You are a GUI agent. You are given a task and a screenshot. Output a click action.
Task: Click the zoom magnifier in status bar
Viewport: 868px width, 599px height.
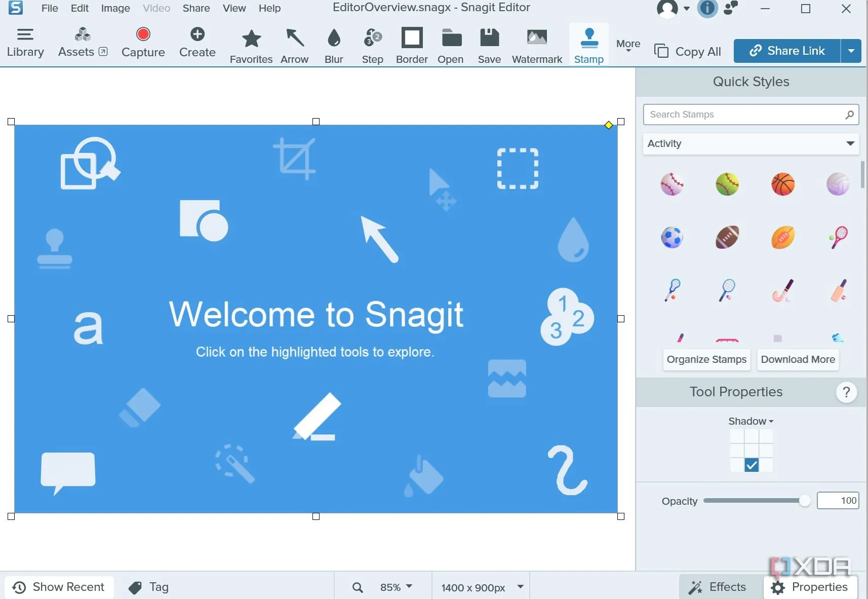coord(358,587)
